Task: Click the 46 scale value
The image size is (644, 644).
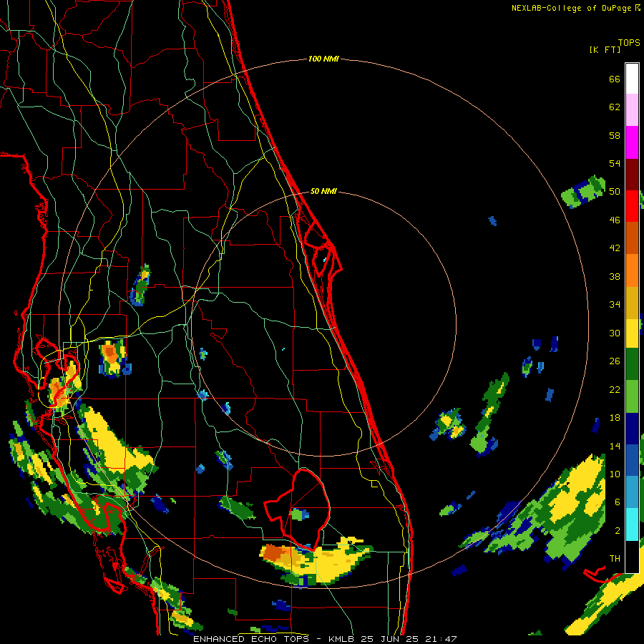Action: (x=615, y=220)
